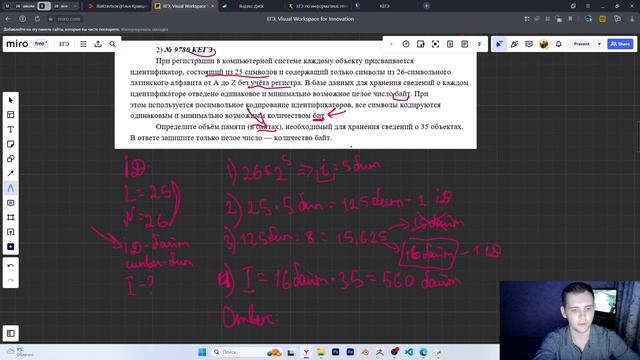Open Microsoft Edge from taskbar
The width and height of the screenshot is (640, 360).
(x=424, y=352)
